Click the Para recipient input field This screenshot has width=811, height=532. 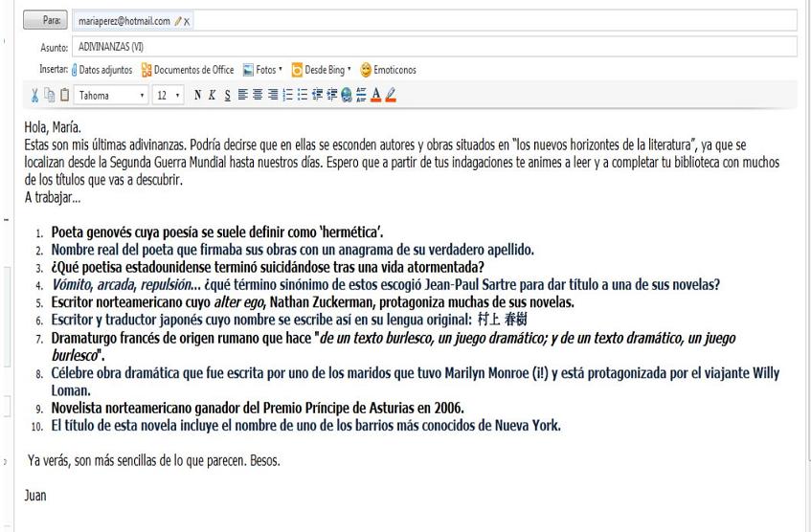pyautogui.click(x=435, y=21)
